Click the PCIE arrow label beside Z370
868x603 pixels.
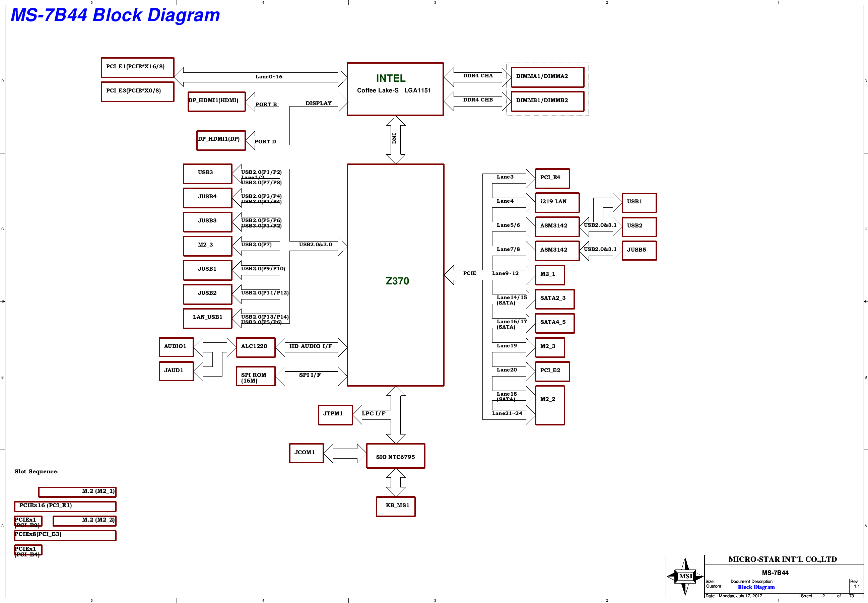point(469,273)
